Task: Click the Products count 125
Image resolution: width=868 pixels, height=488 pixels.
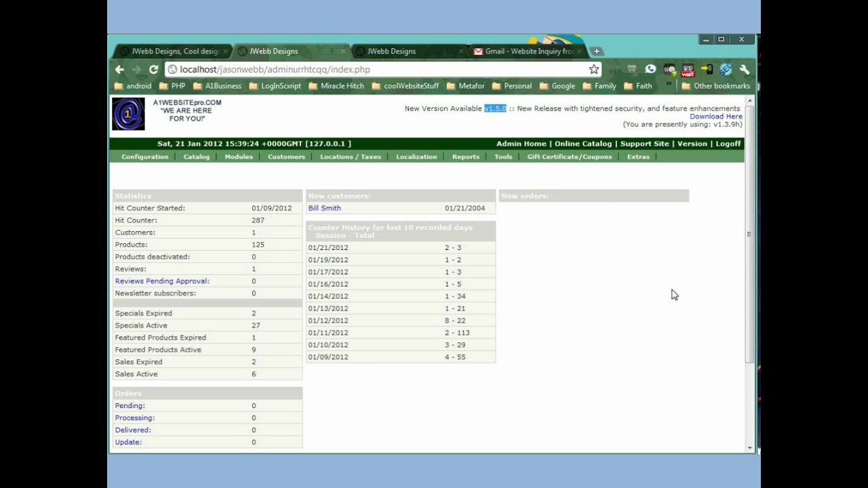Action: 258,245
